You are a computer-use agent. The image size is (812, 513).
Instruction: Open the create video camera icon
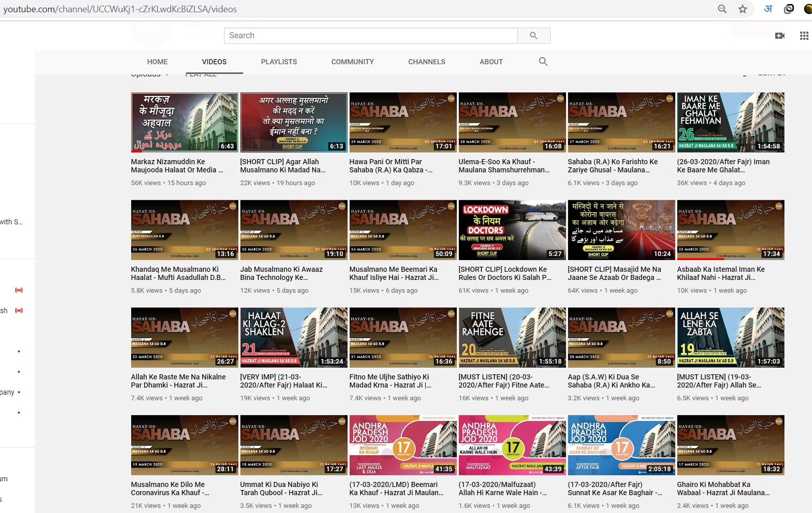(779, 36)
